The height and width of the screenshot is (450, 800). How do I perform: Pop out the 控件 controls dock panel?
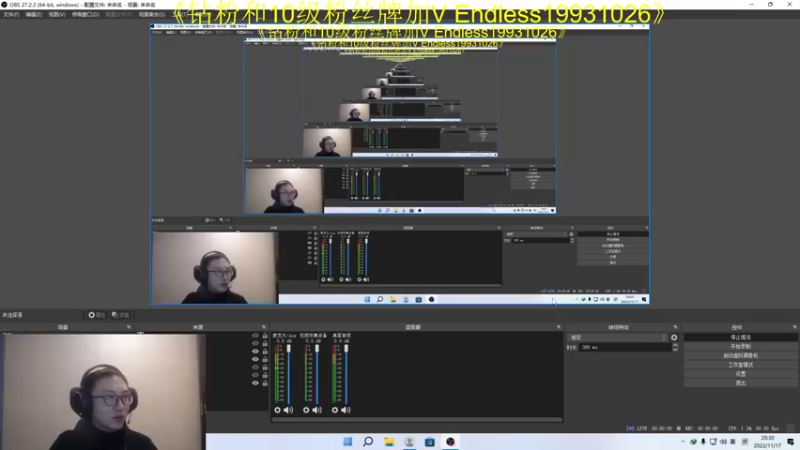(x=795, y=327)
